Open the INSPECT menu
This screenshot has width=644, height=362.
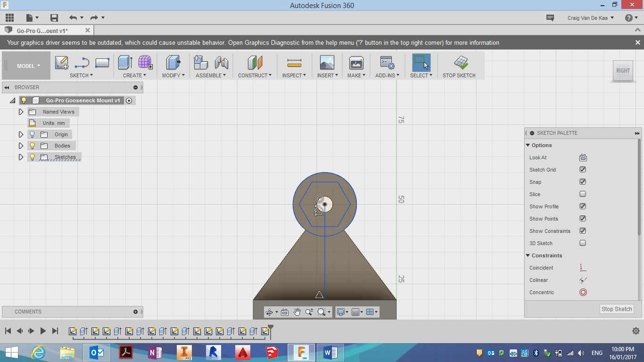pyautogui.click(x=294, y=75)
